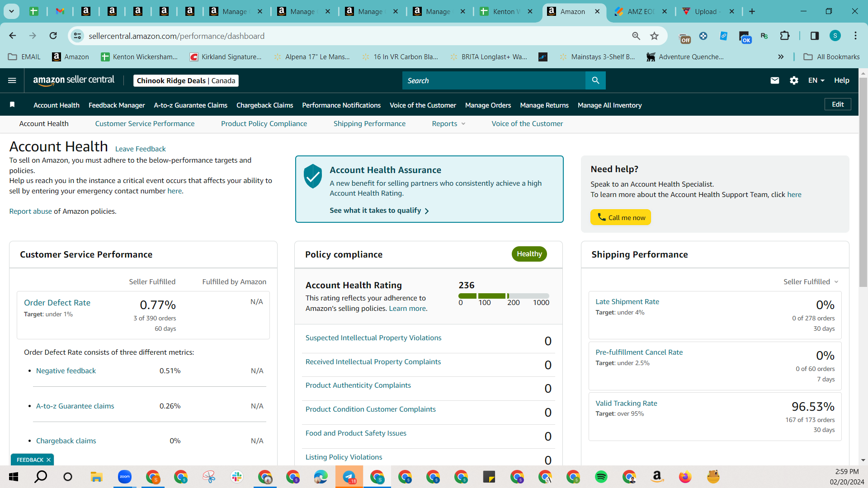Open the Chinook Ridge Deals | Canada marketplace switcher

pyautogui.click(x=186, y=80)
